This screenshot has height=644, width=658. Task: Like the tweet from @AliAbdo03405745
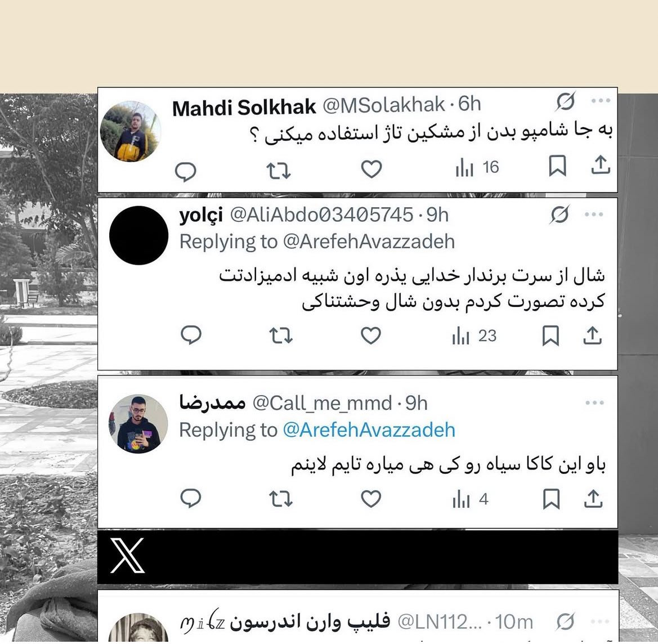coord(371,336)
